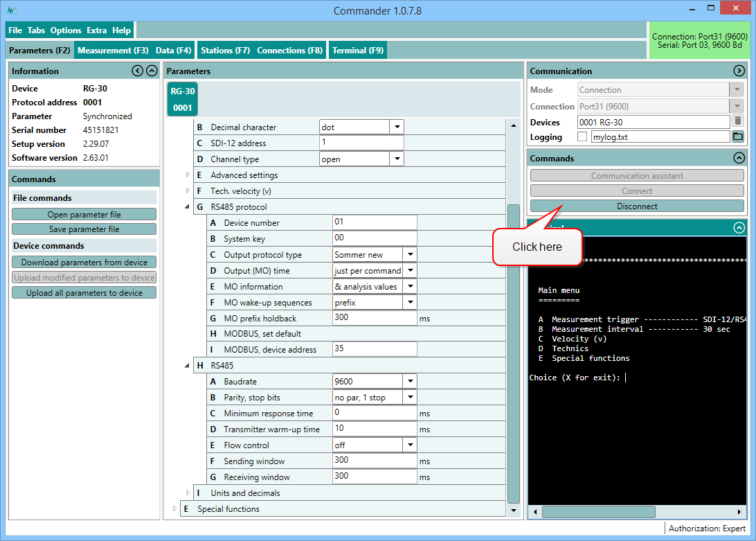This screenshot has width=756, height=541.
Task: Select RG-30 0001 device tile
Action: pyautogui.click(x=183, y=100)
